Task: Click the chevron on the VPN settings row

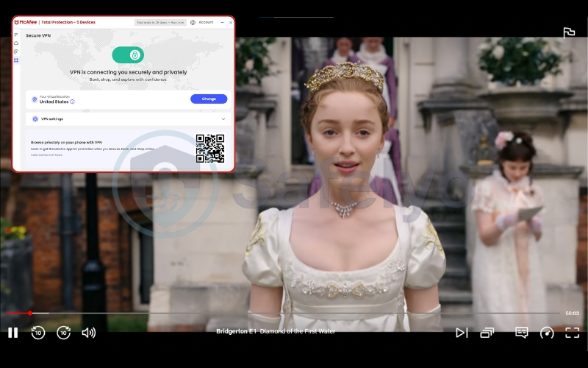Action: coord(223,119)
